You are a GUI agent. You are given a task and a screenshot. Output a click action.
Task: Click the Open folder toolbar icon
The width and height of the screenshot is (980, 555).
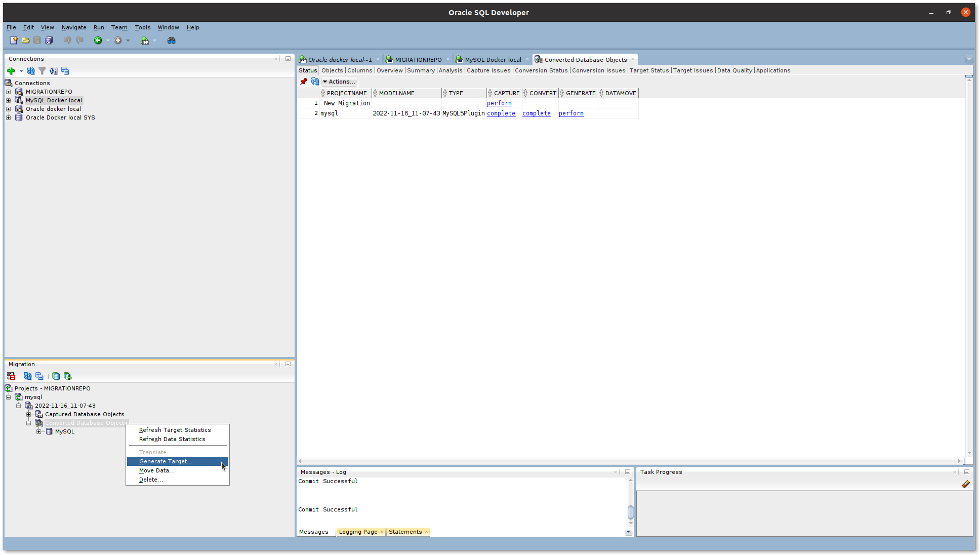(x=25, y=41)
